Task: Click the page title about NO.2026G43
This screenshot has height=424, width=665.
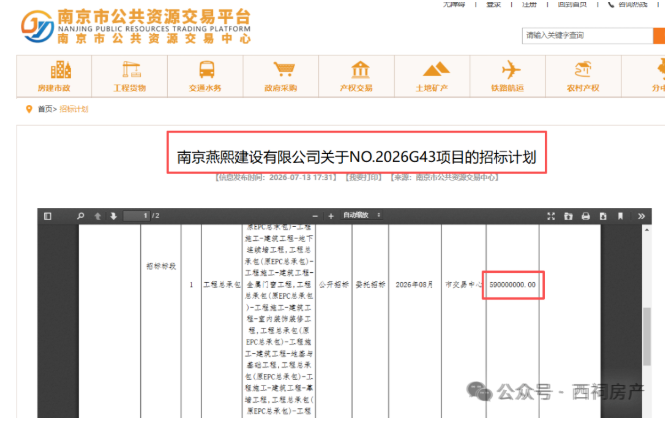Action: coord(357,157)
